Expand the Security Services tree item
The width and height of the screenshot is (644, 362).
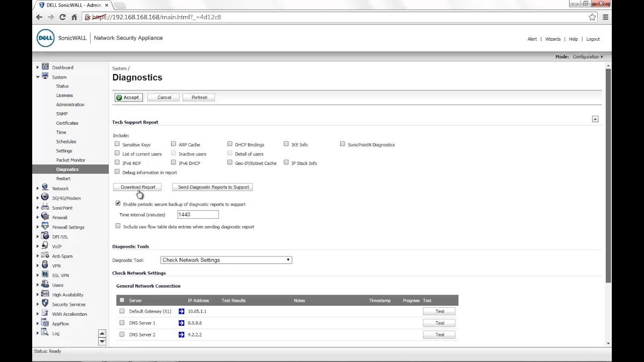pos(38,304)
